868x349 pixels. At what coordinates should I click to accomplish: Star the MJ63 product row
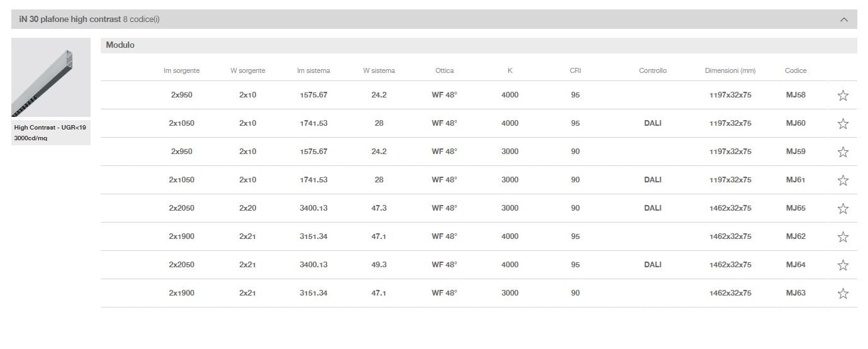click(x=843, y=294)
